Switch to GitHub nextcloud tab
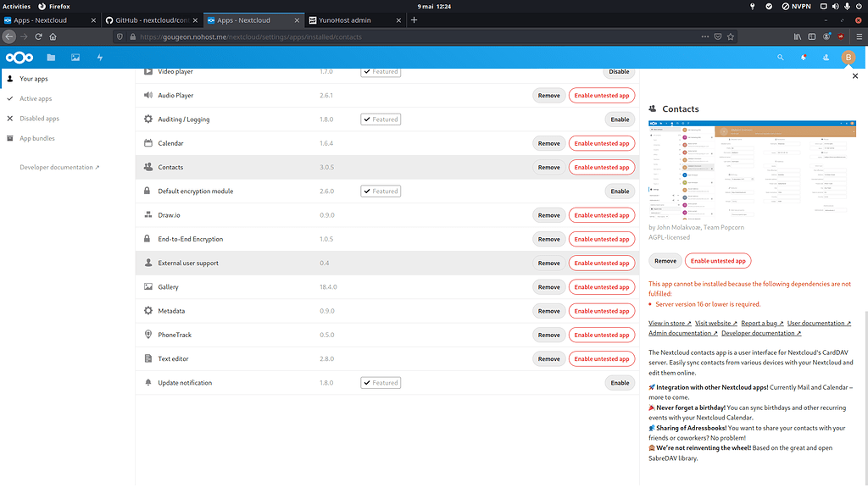The width and height of the screenshot is (868, 488). point(151,20)
